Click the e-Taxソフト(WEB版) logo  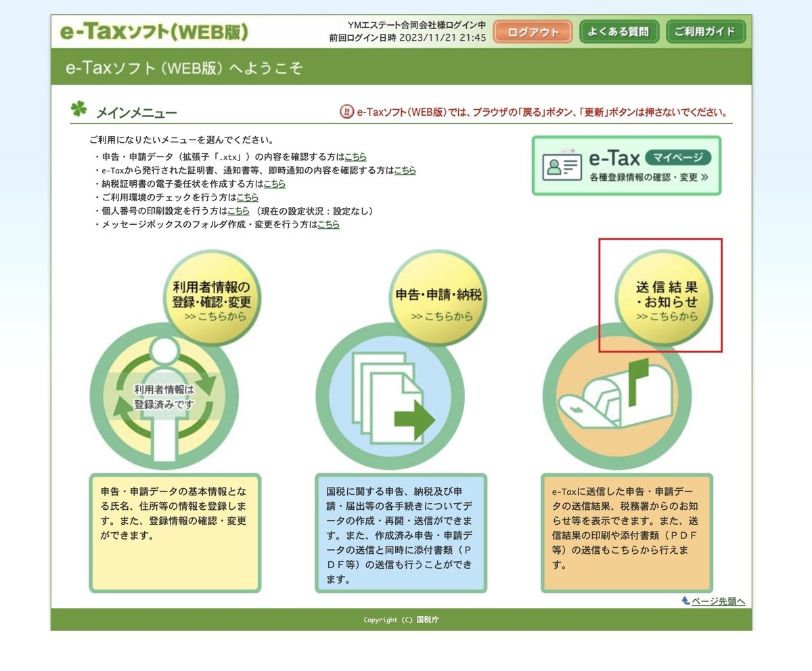154,32
